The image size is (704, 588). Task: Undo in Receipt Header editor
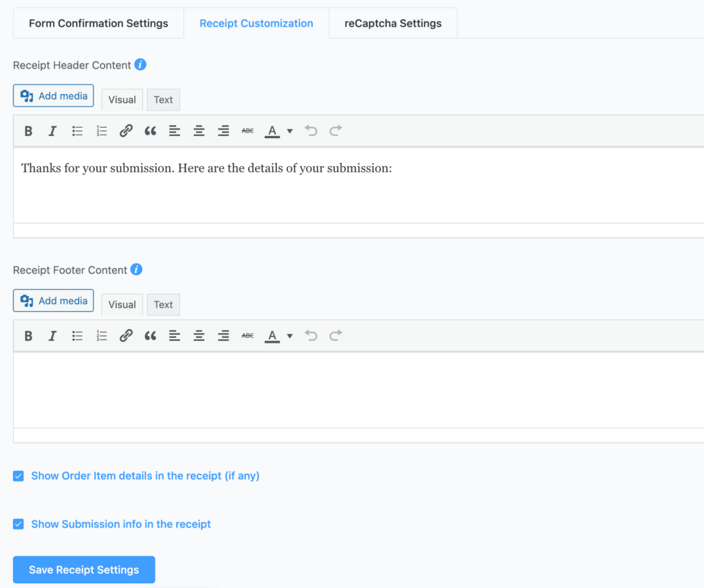tap(311, 131)
